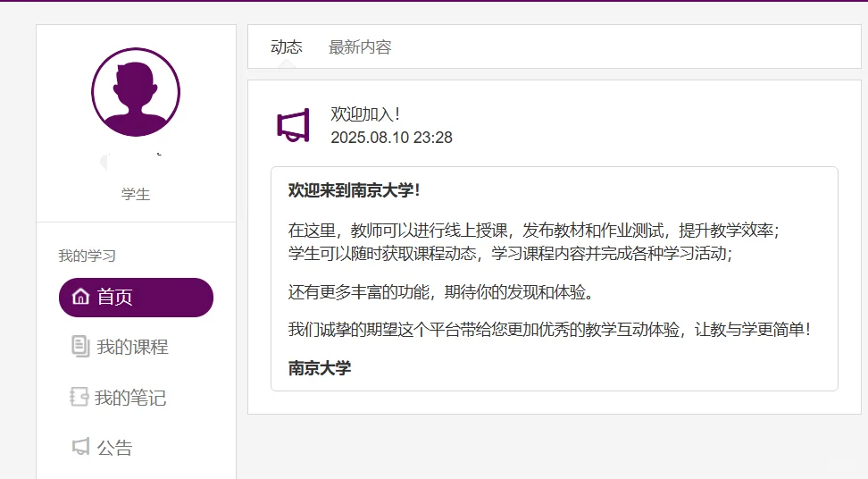Click the 欢迎加入! post title

point(365,114)
